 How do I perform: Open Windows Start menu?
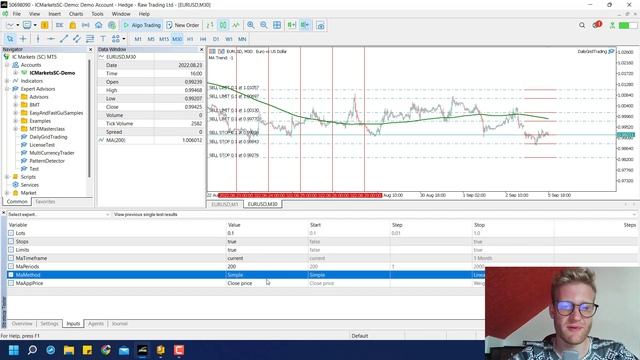click(x=14, y=350)
